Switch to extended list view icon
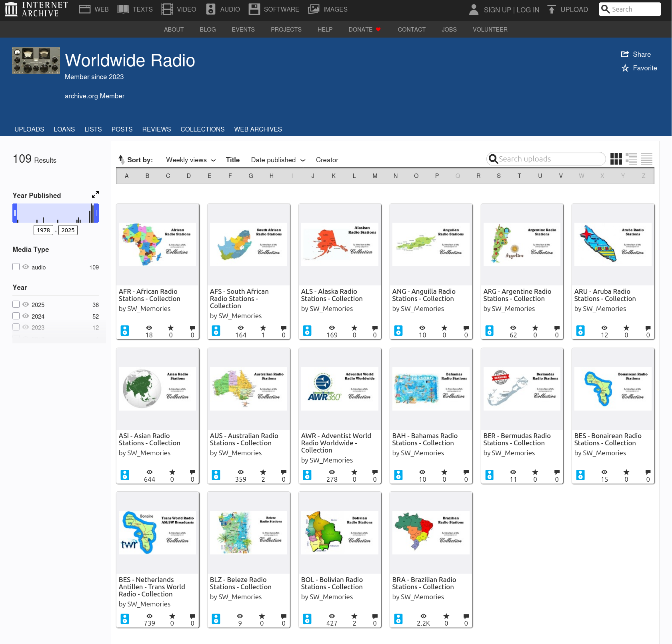 pos(631,159)
